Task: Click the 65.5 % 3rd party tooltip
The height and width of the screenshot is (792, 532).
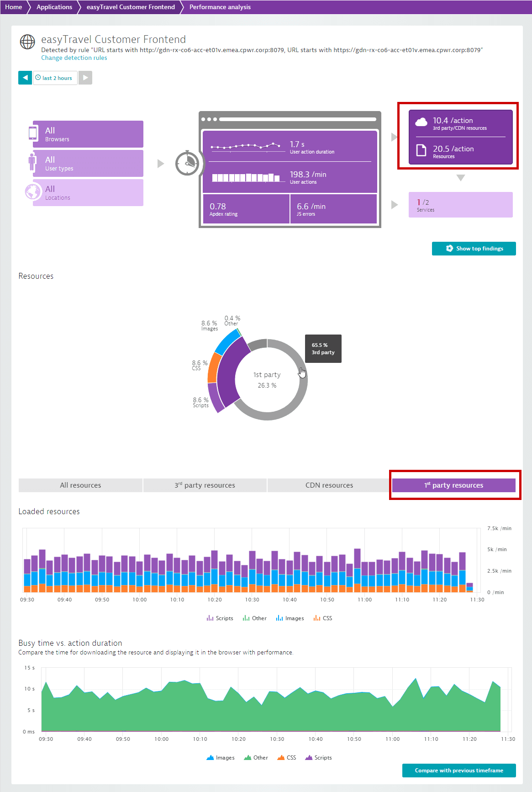Action: (x=323, y=349)
